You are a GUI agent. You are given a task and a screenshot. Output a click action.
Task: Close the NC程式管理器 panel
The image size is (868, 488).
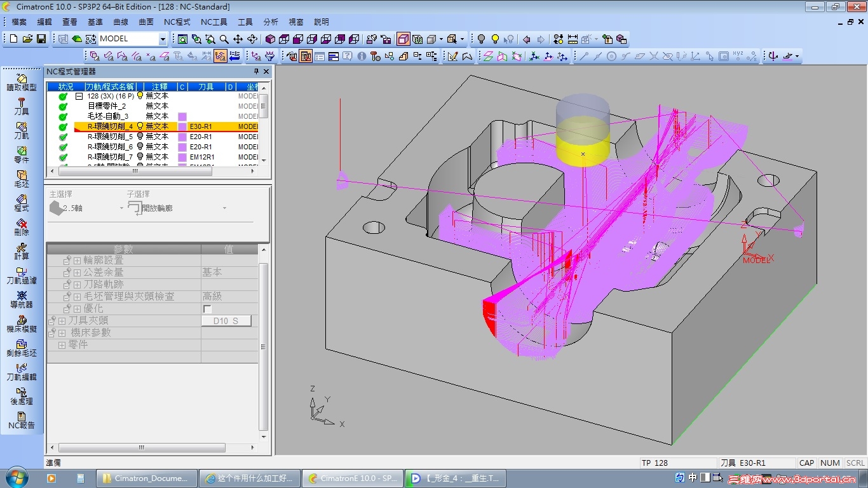(267, 71)
